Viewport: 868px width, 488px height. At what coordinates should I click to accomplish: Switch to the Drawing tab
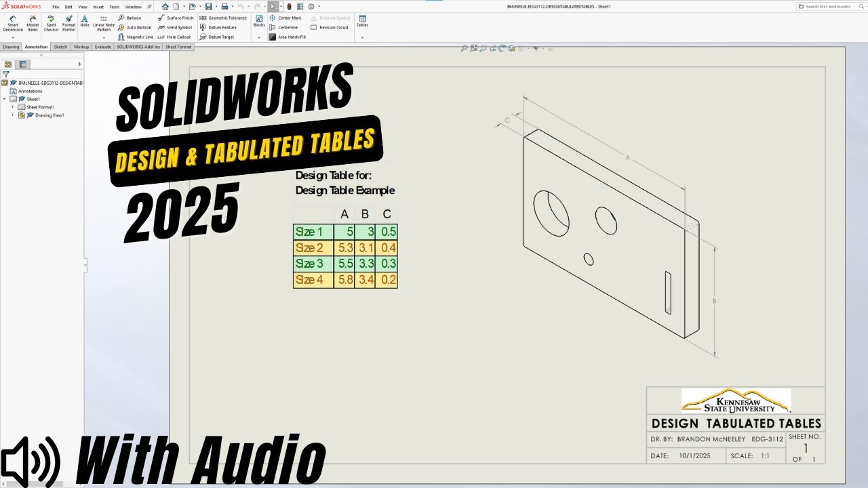point(11,47)
